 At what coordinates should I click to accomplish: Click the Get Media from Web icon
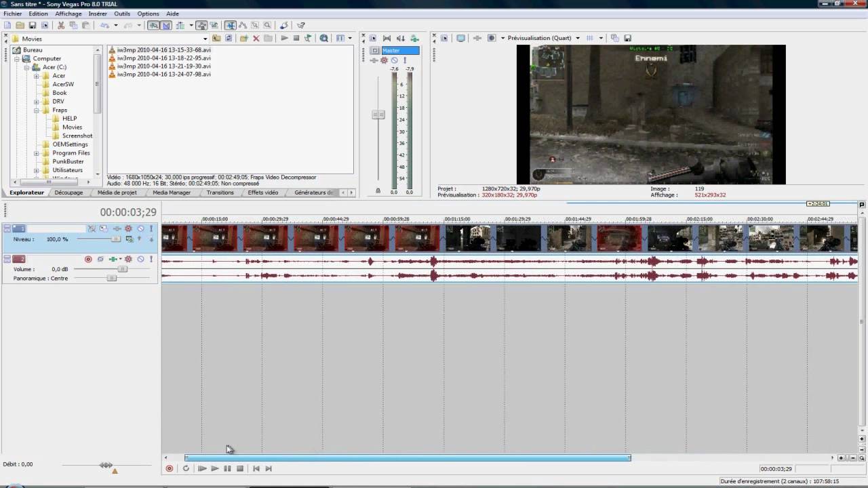[x=323, y=38]
